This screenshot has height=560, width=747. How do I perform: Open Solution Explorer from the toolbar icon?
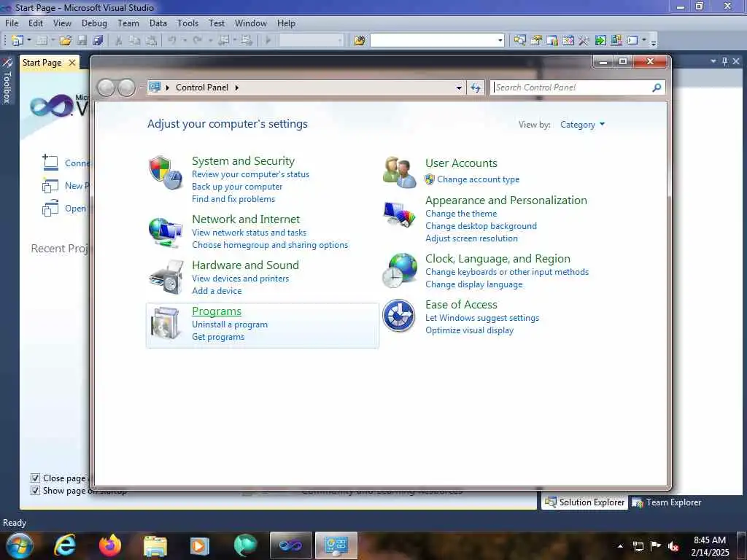pyautogui.click(x=519, y=41)
